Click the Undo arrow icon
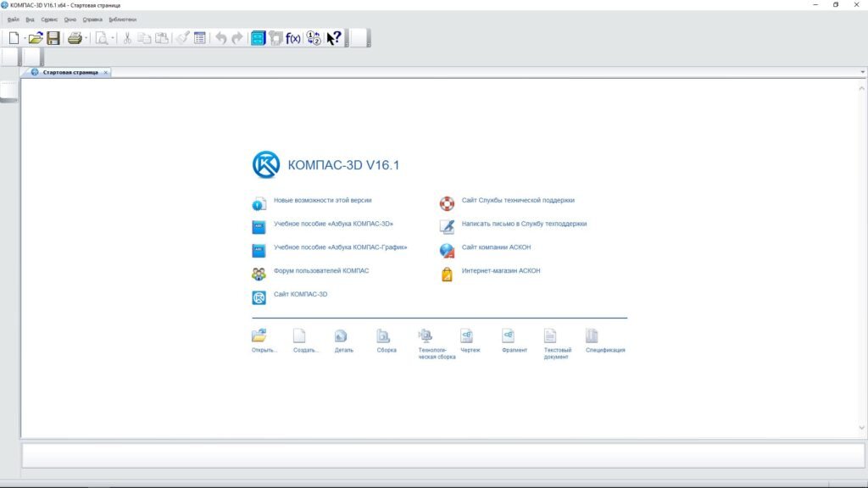The image size is (868, 488). pos(221,38)
